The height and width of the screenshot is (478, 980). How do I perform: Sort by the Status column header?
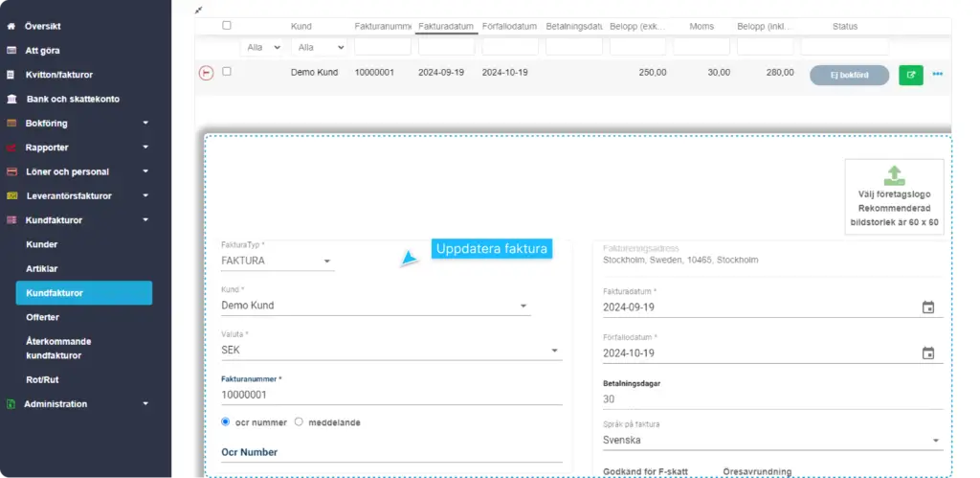point(845,27)
